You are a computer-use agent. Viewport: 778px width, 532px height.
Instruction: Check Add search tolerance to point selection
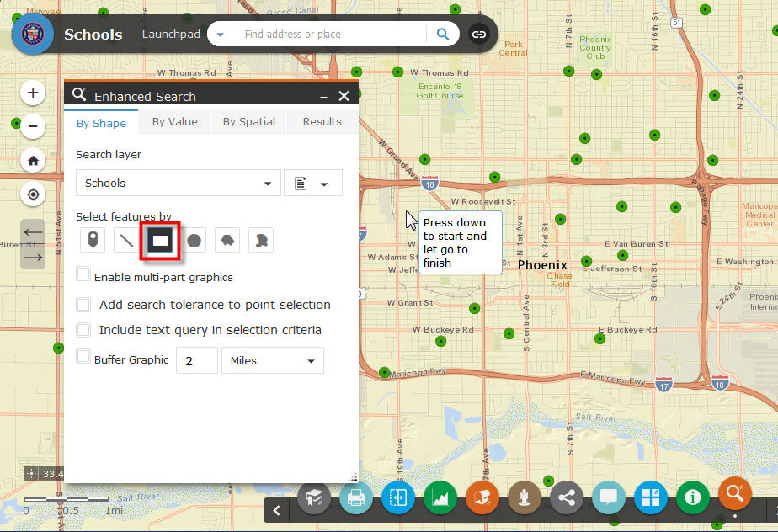pos(83,305)
